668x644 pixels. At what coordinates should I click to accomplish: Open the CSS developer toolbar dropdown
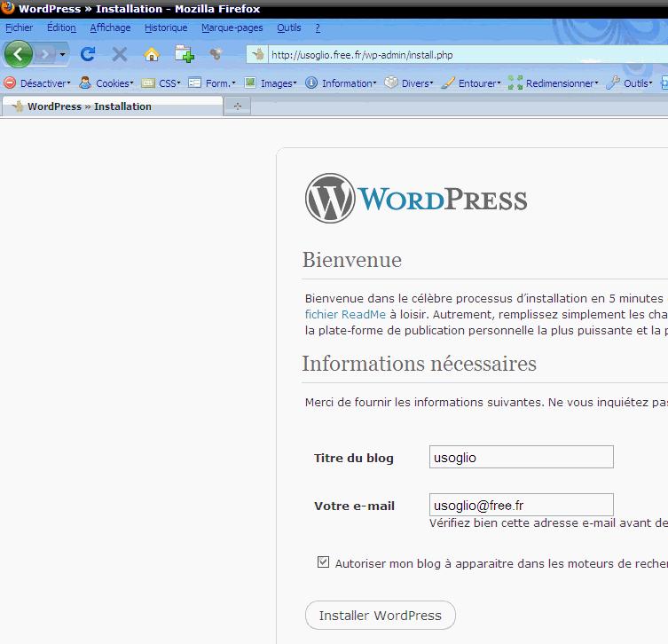point(169,83)
